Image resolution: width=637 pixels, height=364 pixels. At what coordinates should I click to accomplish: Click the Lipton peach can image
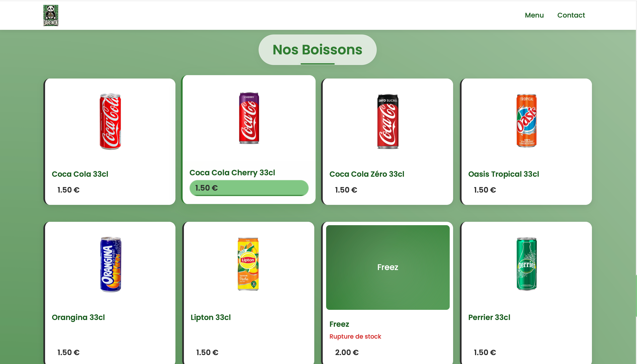coord(248,264)
